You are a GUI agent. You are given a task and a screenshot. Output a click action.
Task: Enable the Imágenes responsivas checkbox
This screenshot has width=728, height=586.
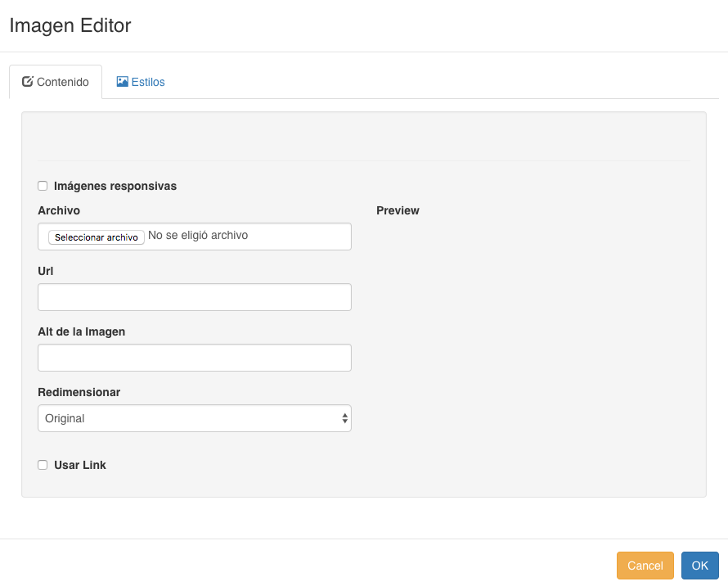[x=43, y=186]
